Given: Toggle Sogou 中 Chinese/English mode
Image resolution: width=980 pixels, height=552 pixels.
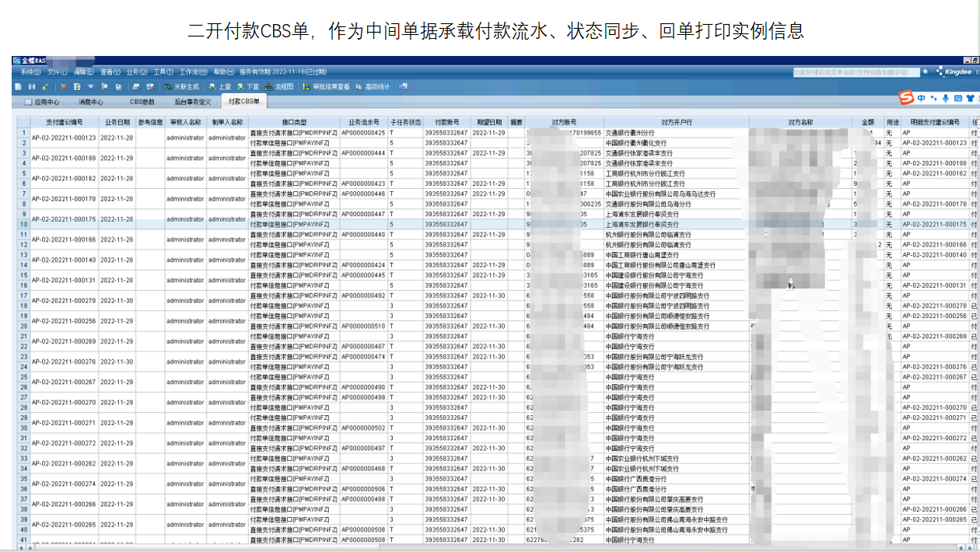Looking at the screenshot, I should [x=921, y=98].
